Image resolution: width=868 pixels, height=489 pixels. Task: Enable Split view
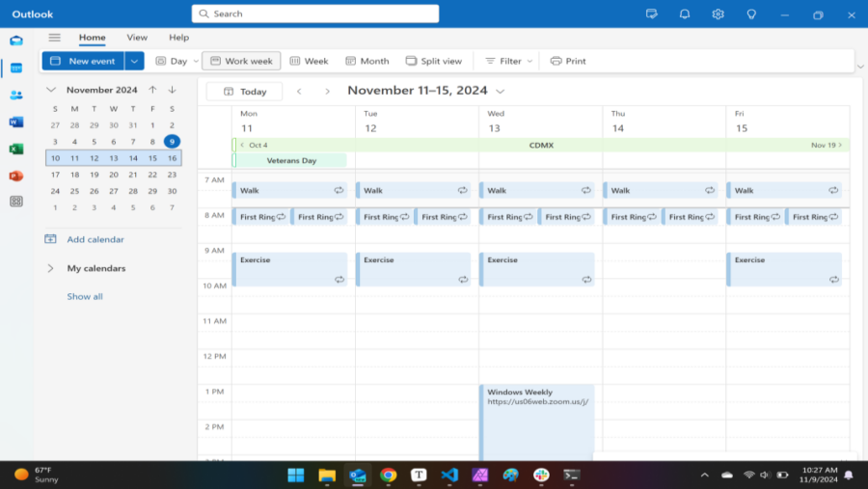pos(433,61)
